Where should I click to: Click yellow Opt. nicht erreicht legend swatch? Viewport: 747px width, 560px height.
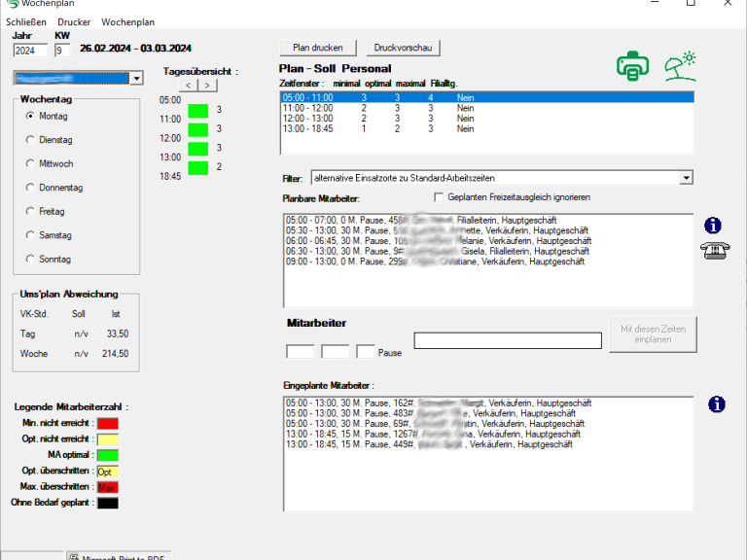point(108,439)
